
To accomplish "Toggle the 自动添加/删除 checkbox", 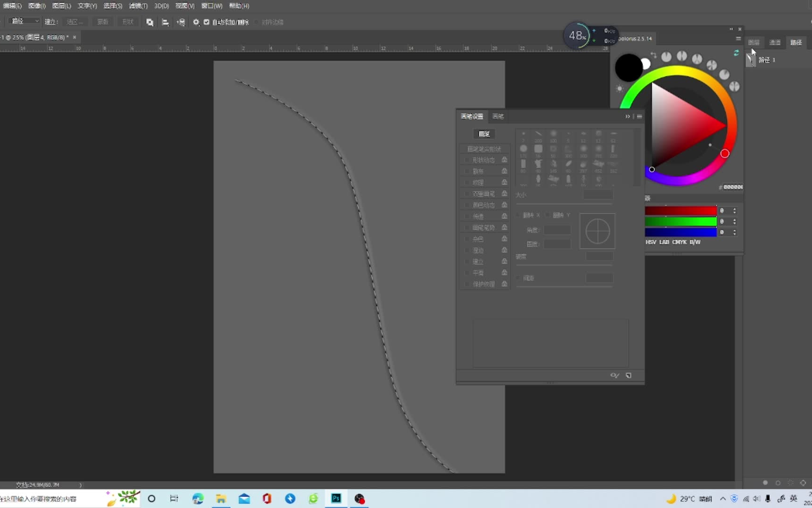I will 206,22.
